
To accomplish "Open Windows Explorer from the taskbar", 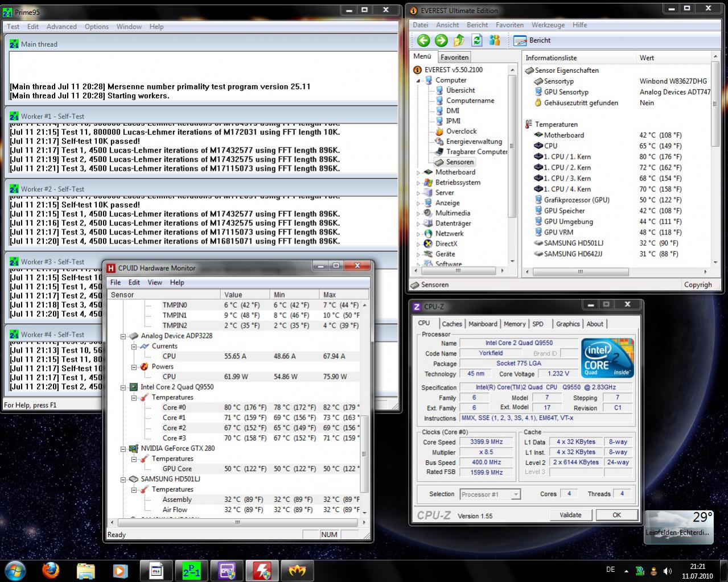I will pos(85,569).
